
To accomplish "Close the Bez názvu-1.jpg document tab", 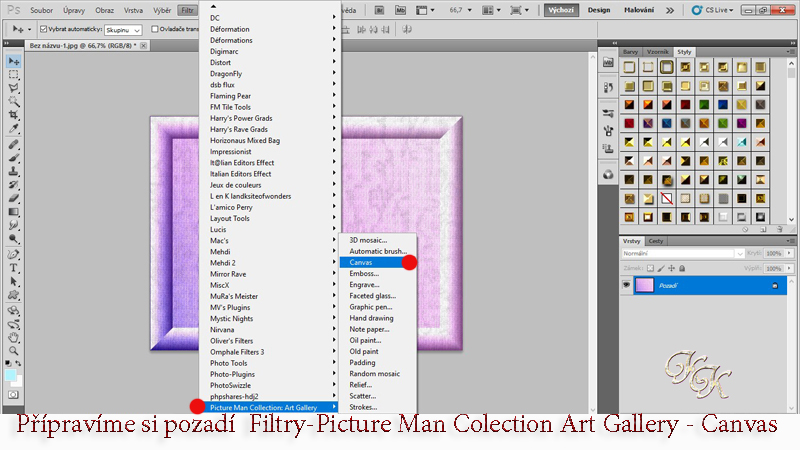I will click(x=144, y=45).
